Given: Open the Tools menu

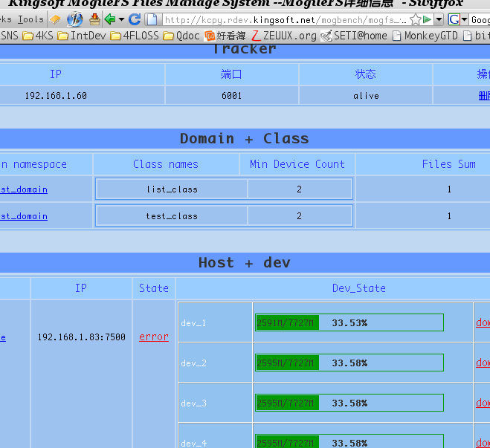Looking at the screenshot, I should [x=30, y=19].
